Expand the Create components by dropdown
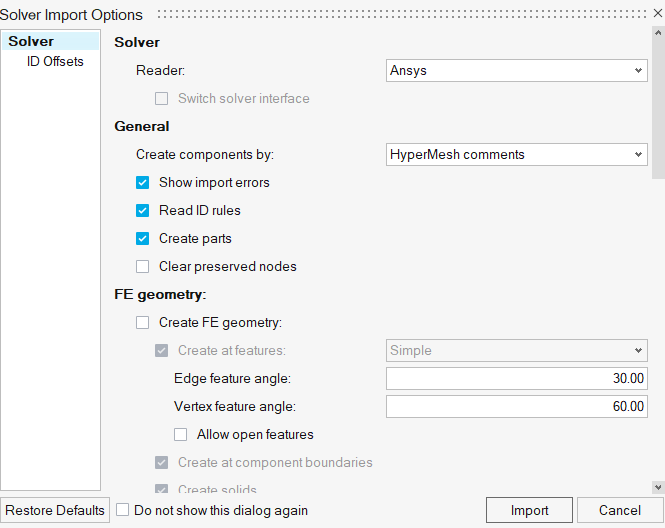Screen dimensions: 665x528 [x=516, y=155]
